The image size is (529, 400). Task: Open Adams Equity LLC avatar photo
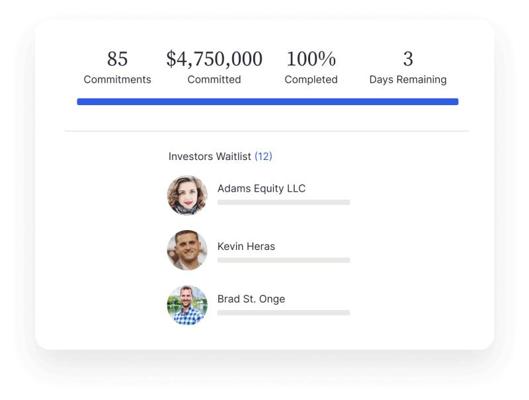click(187, 195)
